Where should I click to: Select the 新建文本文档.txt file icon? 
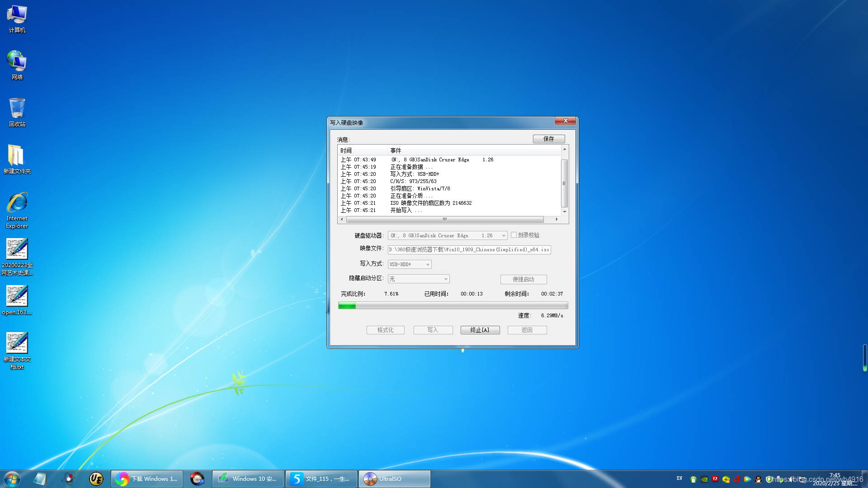point(17,351)
